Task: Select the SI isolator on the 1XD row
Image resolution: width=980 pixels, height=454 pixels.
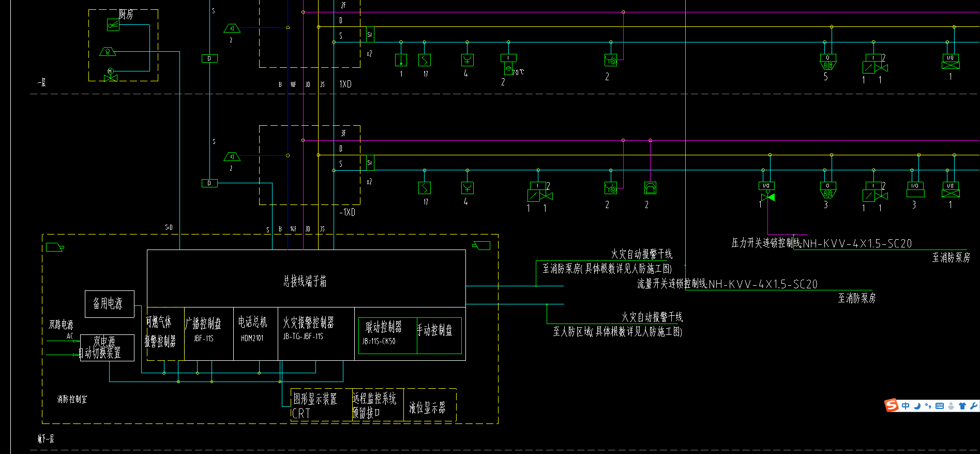Action: coord(370,35)
